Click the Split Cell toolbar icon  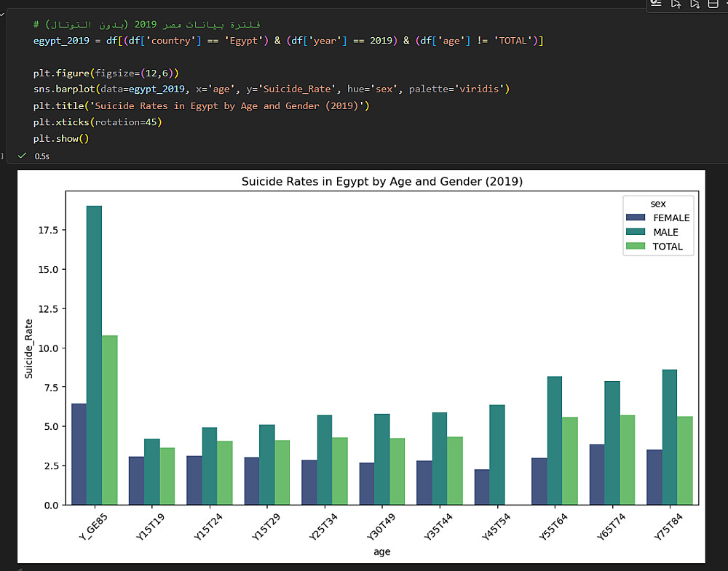point(713,4)
